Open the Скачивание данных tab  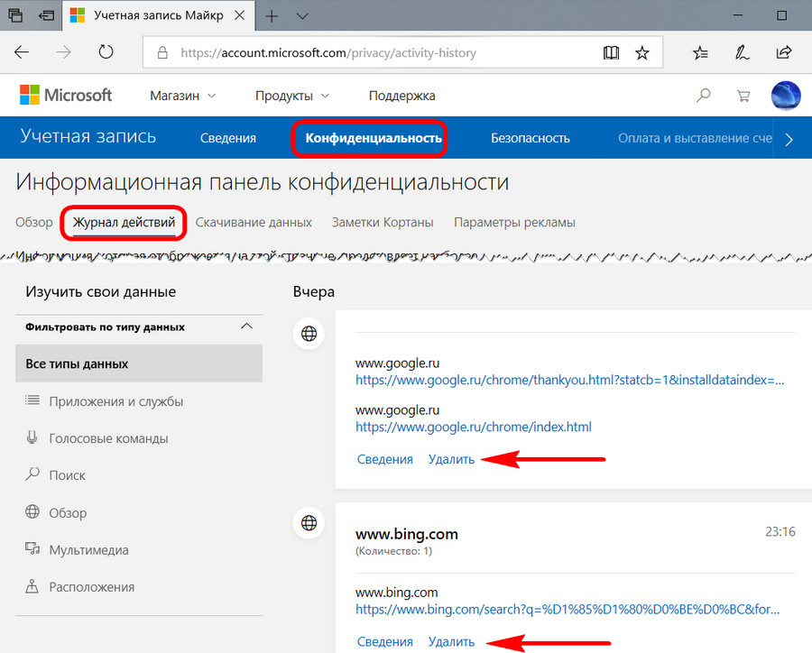point(254,222)
